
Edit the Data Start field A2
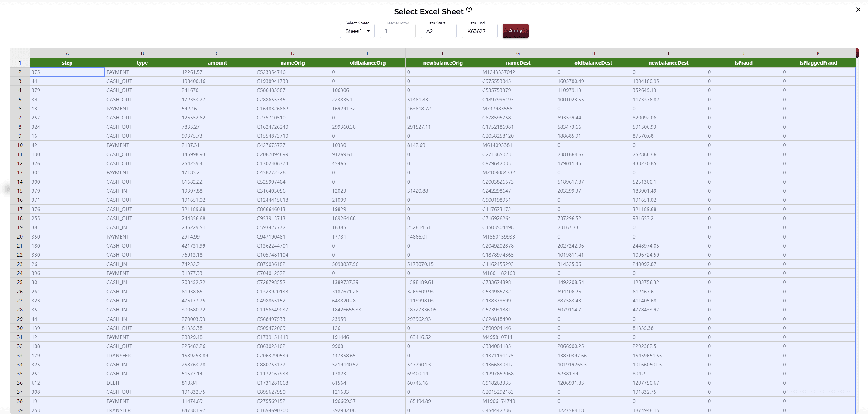pyautogui.click(x=438, y=31)
